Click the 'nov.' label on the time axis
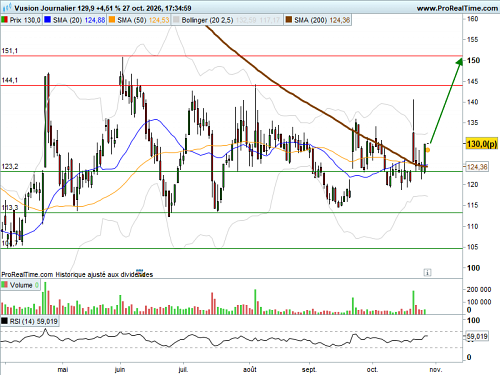500x375 pixels. [435, 369]
